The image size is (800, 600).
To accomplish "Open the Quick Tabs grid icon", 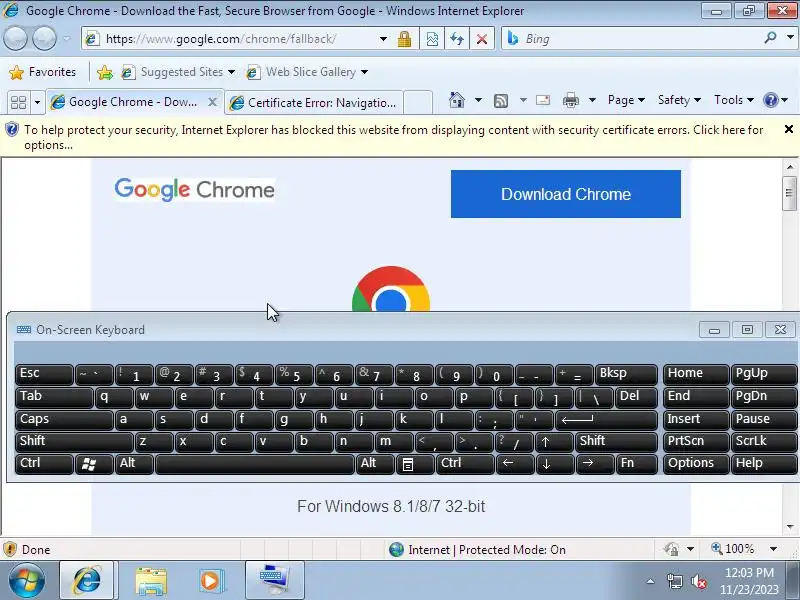I will [19, 103].
